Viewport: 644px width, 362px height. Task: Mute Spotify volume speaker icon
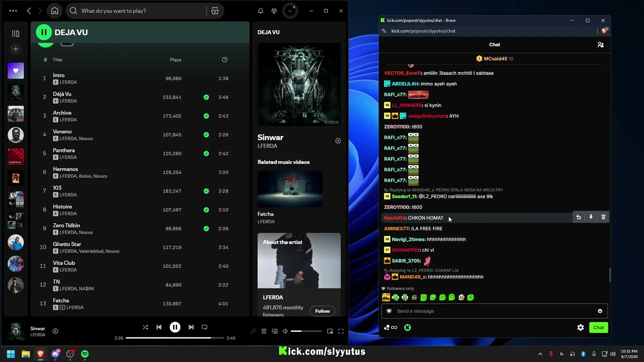click(285, 331)
